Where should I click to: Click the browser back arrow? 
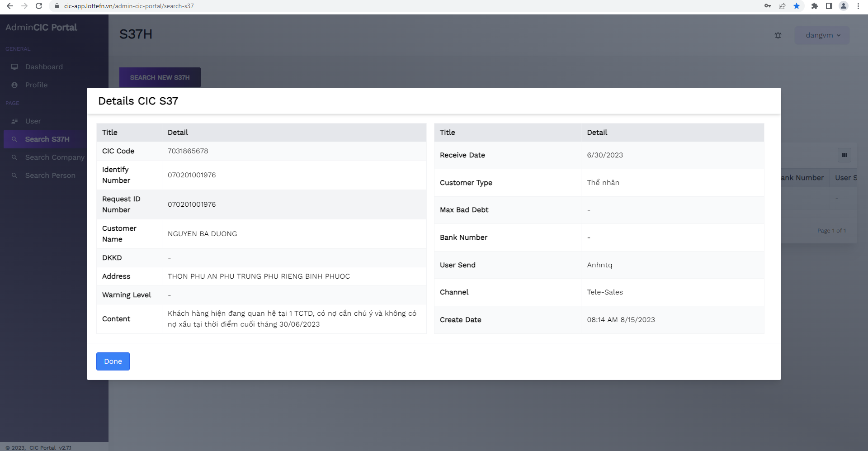10,6
